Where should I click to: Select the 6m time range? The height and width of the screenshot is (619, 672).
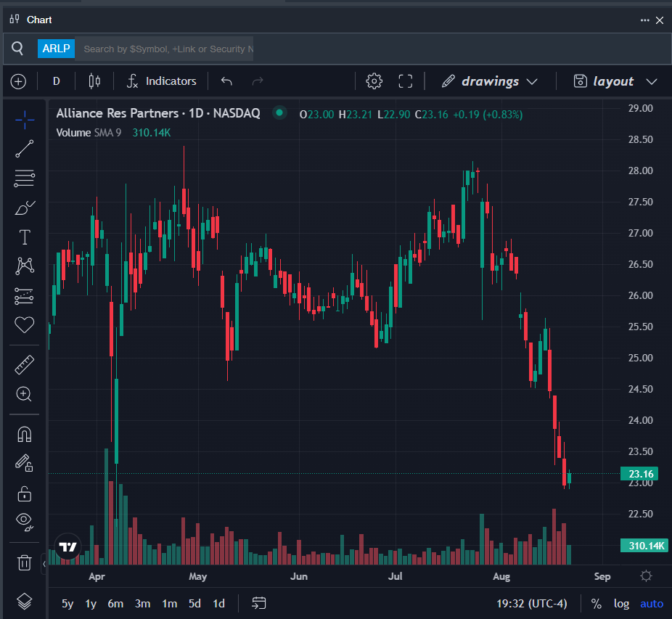115,604
